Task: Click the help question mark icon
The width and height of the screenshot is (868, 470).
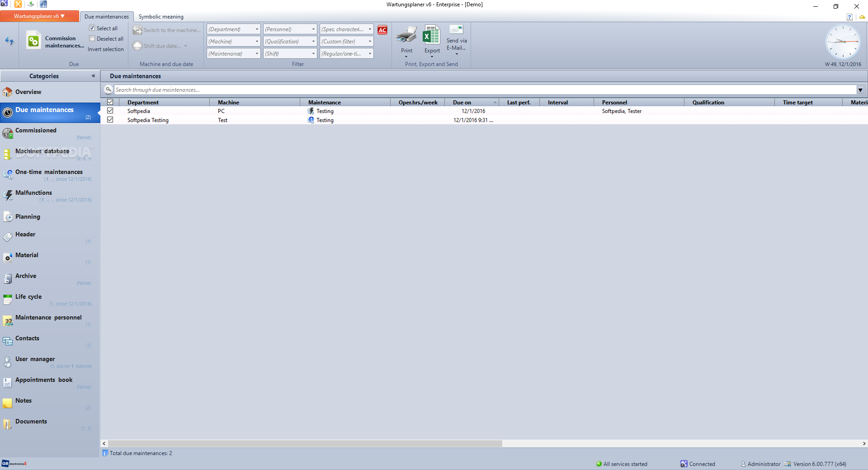Action: [849, 17]
